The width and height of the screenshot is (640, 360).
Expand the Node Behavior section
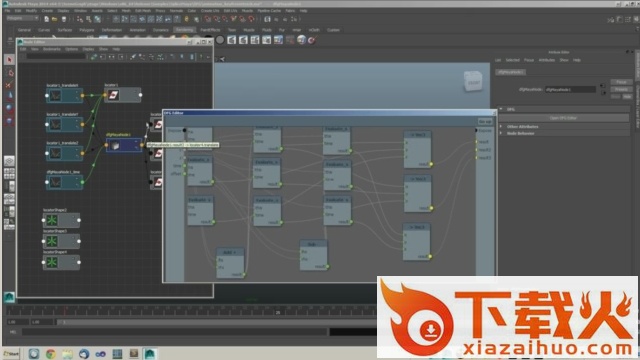[520, 133]
